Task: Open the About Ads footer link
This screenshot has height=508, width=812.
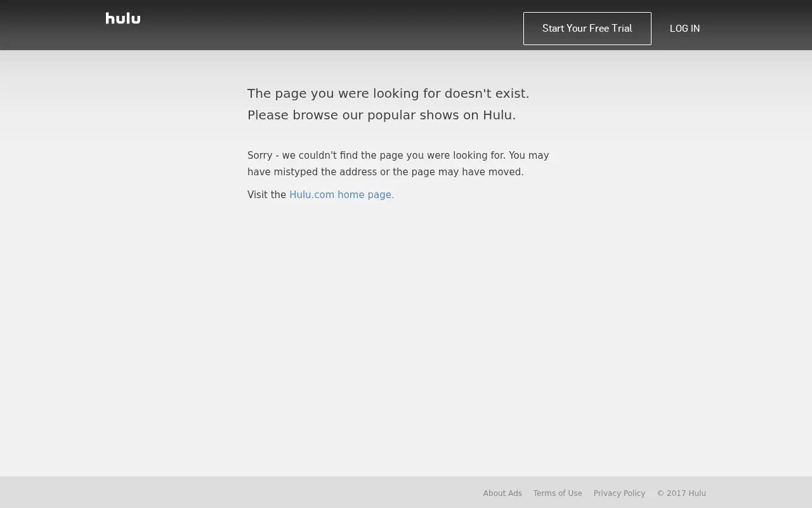Action: [502, 493]
